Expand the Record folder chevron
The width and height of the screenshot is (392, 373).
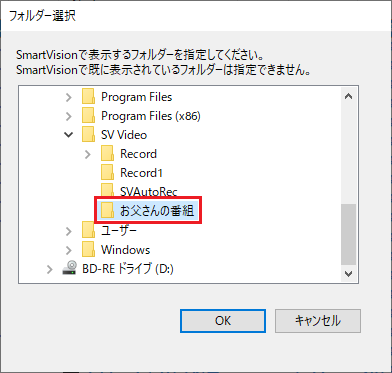point(88,154)
